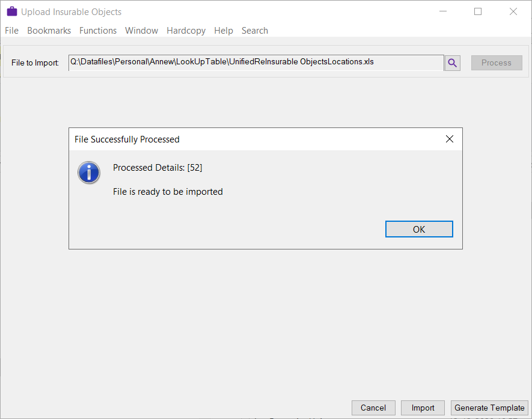Click the magnifier browse icon beside file path
Image resolution: width=532 pixels, height=419 pixels.
click(x=452, y=63)
